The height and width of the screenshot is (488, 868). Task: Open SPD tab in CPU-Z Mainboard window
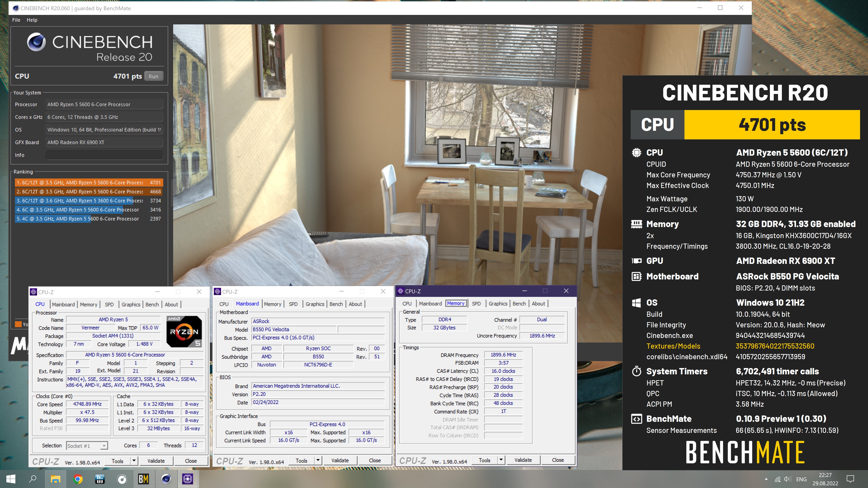(x=293, y=304)
